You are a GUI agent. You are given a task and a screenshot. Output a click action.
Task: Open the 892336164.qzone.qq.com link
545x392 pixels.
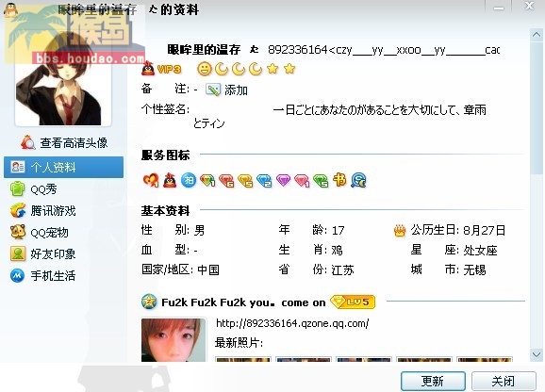[292, 323]
